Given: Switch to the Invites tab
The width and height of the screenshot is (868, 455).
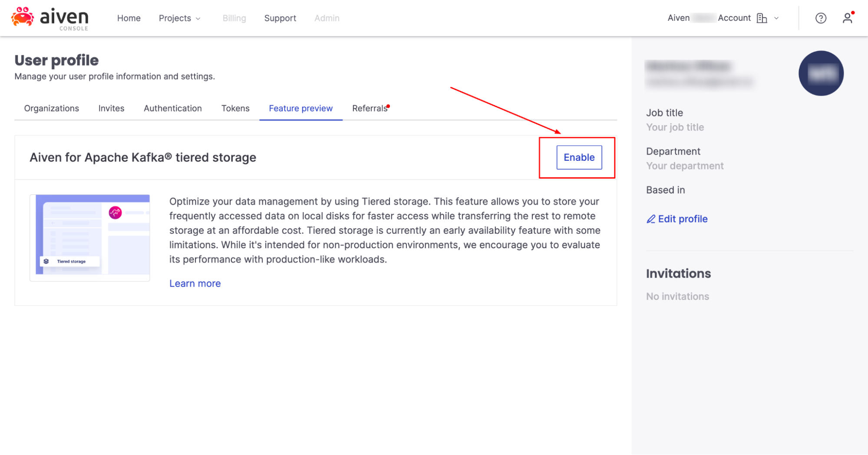Looking at the screenshot, I should tap(111, 108).
